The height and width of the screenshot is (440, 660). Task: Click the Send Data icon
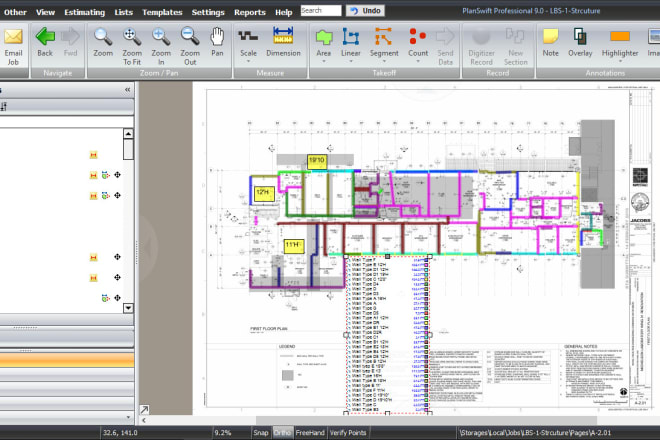(445, 37)
